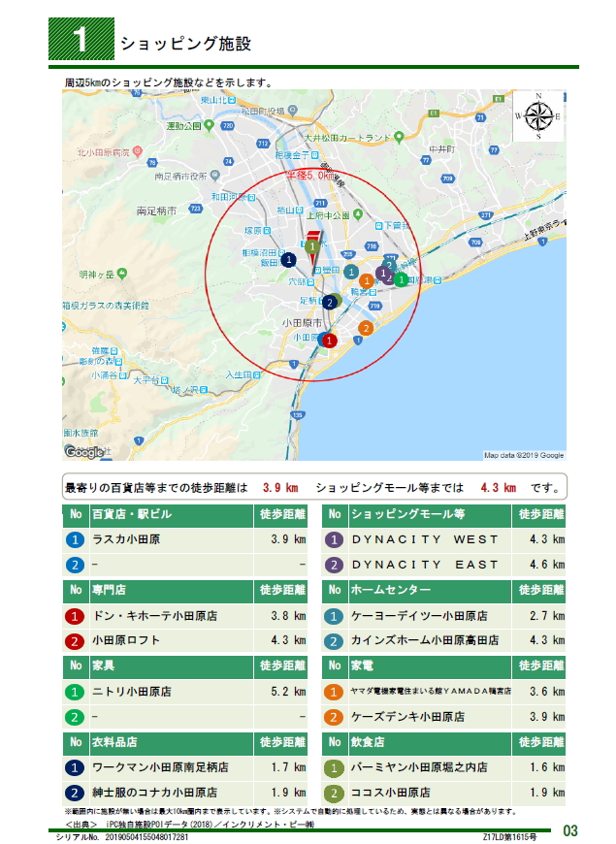
Task: Click the 百貨店・駅ビル table header
Action: (132, 514)
